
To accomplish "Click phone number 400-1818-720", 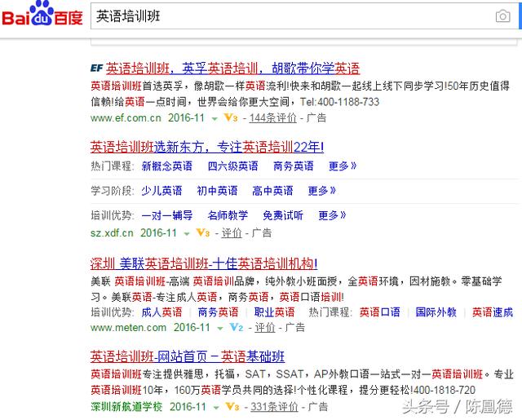I will pos(444,390).
